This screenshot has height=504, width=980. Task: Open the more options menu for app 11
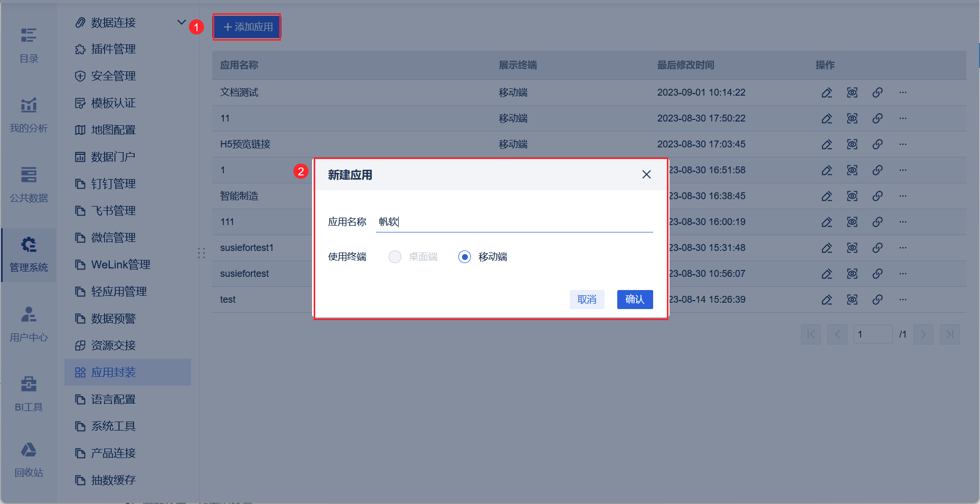pyautogui.click(x=903, y=118)
